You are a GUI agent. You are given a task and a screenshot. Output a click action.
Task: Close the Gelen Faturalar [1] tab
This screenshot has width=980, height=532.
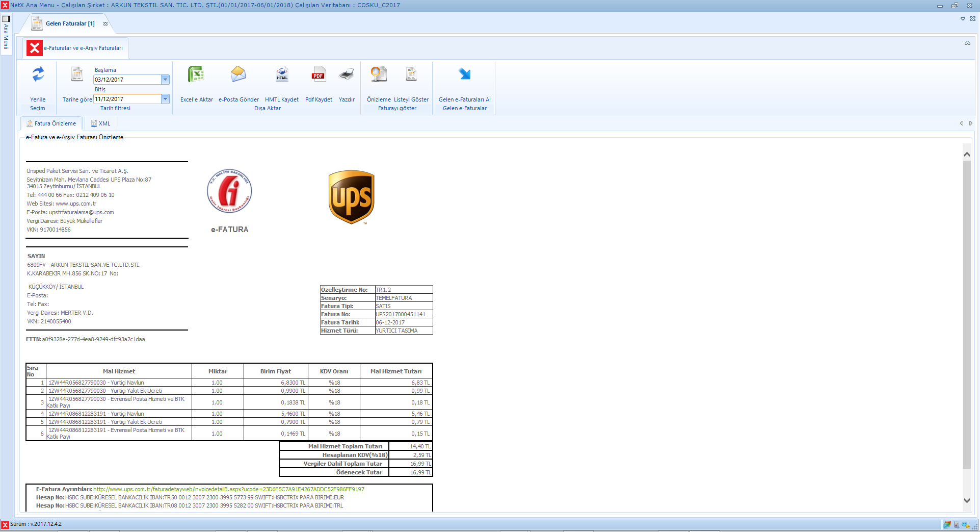[x=105, y=24]
